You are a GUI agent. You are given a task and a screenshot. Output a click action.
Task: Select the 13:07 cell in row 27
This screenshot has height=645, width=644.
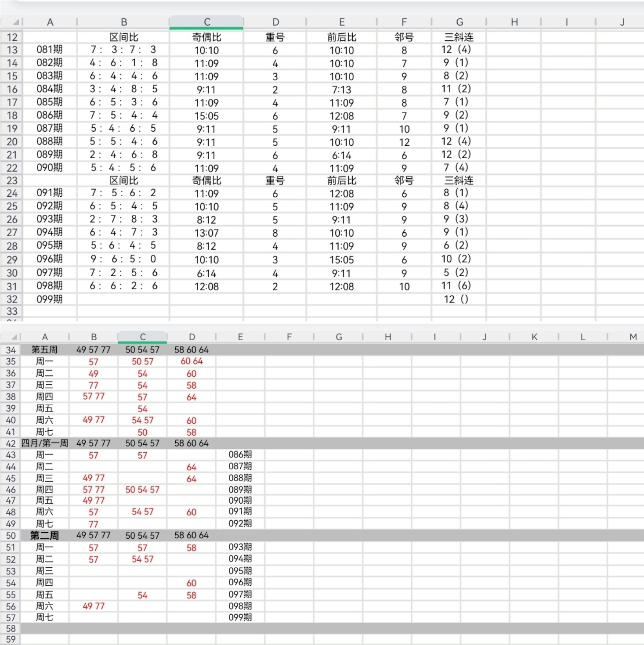point(206,233)
